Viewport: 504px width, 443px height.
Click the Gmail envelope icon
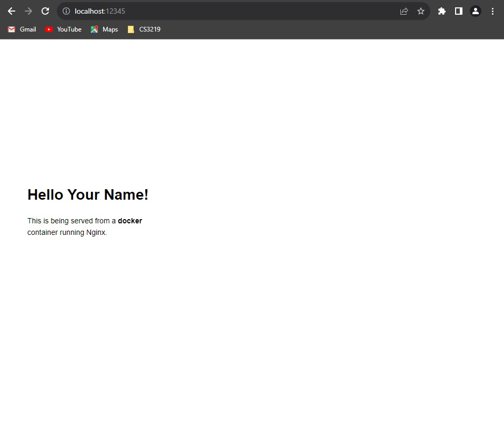tap(11, 29)
